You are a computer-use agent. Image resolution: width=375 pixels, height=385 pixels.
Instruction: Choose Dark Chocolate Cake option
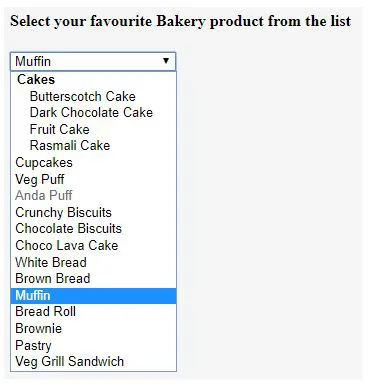coord(94,113)
